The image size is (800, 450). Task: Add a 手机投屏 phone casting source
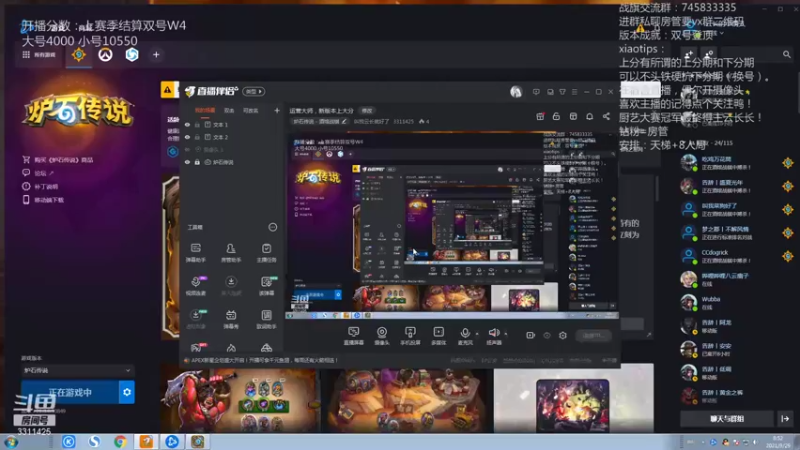410,336
